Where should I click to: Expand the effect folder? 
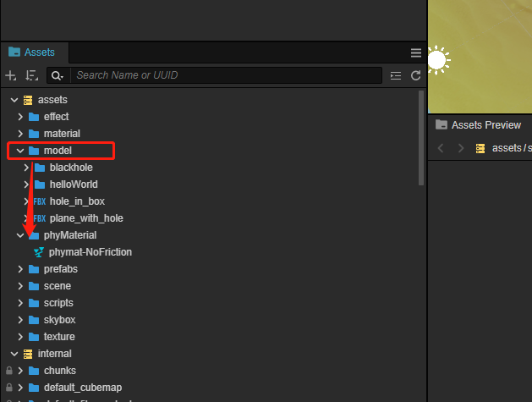tap(20, 117)
